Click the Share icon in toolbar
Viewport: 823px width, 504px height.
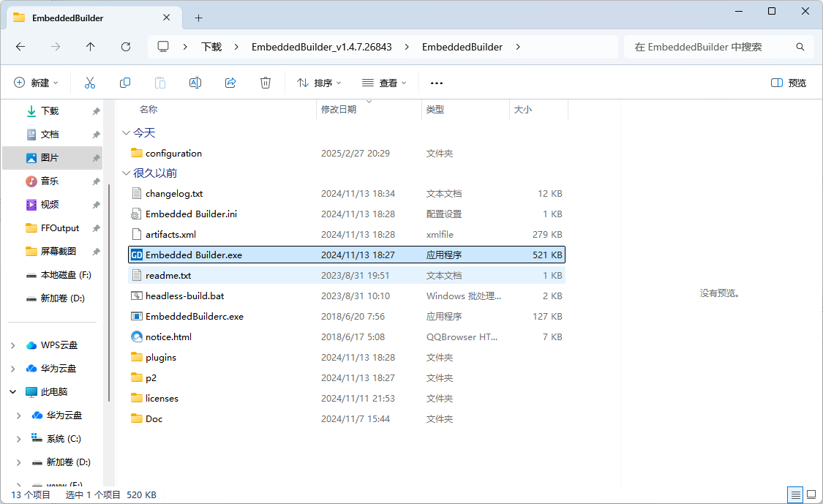(230, 83)
